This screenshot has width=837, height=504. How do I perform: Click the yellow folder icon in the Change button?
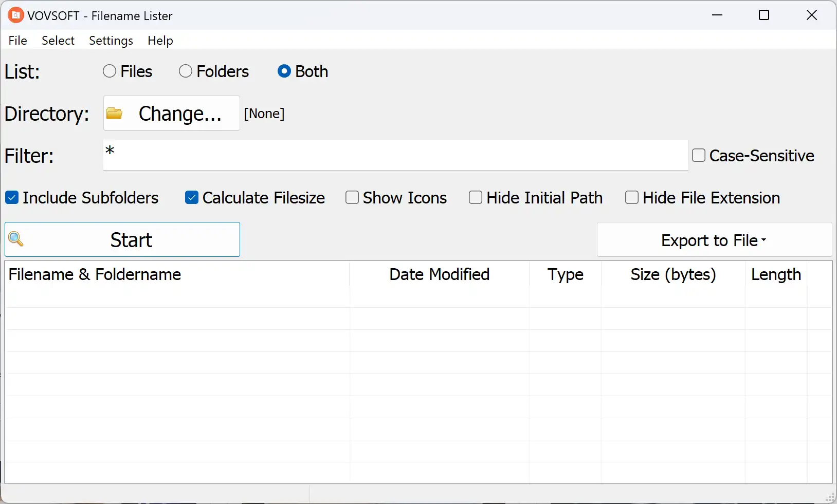coord(115,114)
